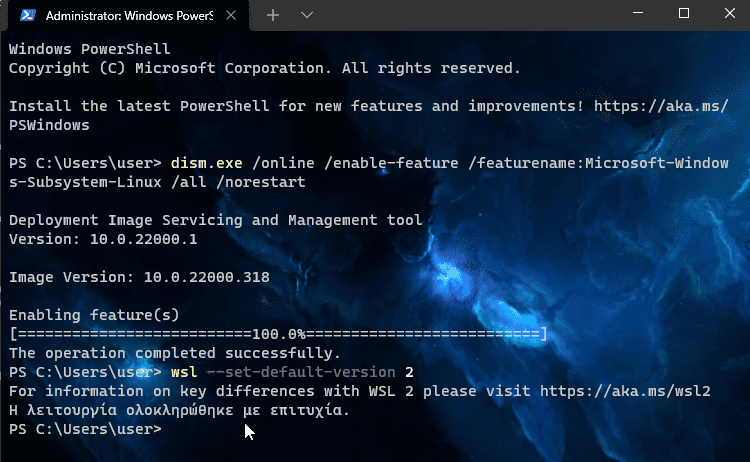This screenshot has width=750, height=462.
Task: Close the Administrator: Windows PowerShell tab
Action: 231,15
